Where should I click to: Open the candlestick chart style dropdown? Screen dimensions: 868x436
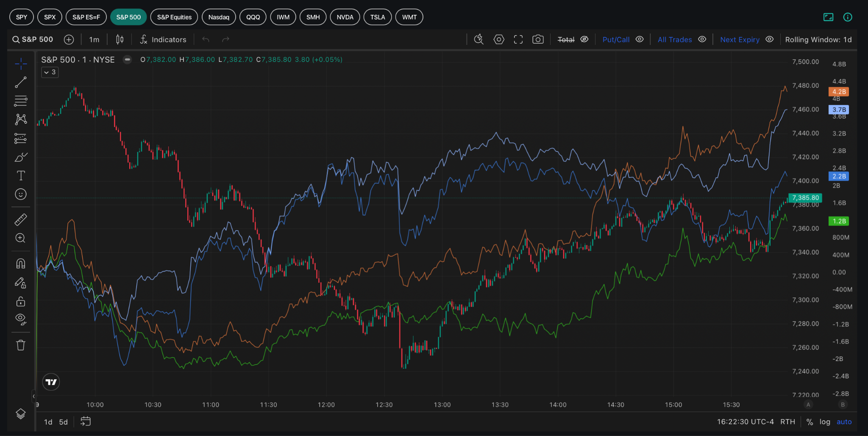point(120,39)
